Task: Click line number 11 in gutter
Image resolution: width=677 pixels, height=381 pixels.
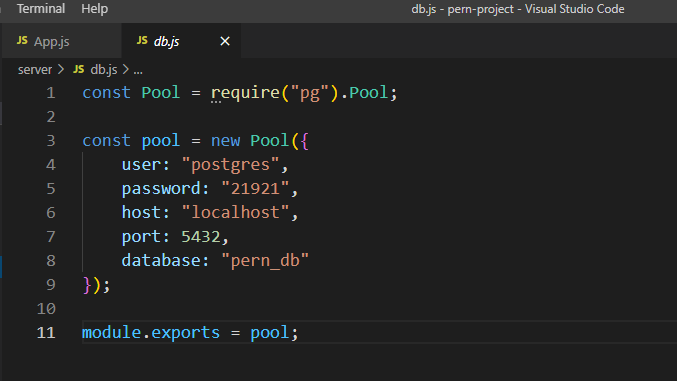Action: pyautogui.click(x=46, y=333)
